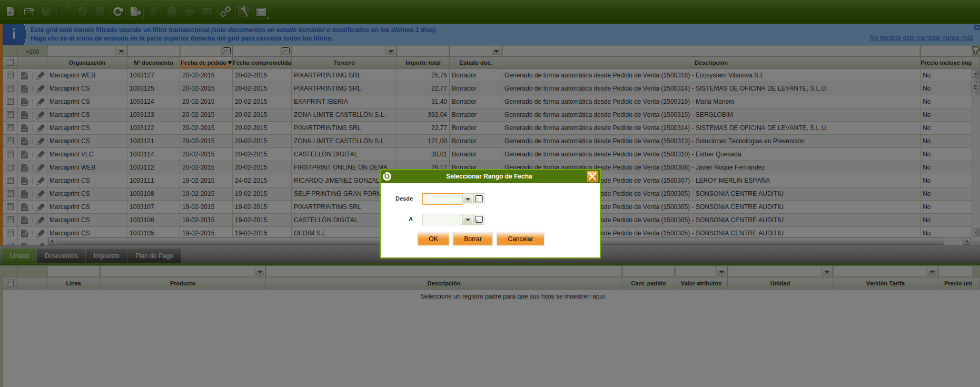Close the blue info message bar

[x=977, y=27]
